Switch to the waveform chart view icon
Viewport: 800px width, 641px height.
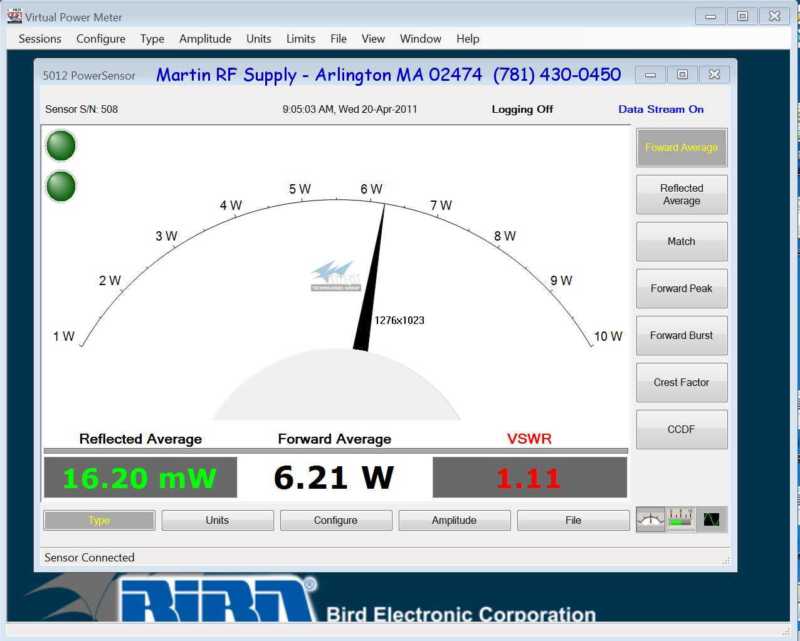point(711,519)
